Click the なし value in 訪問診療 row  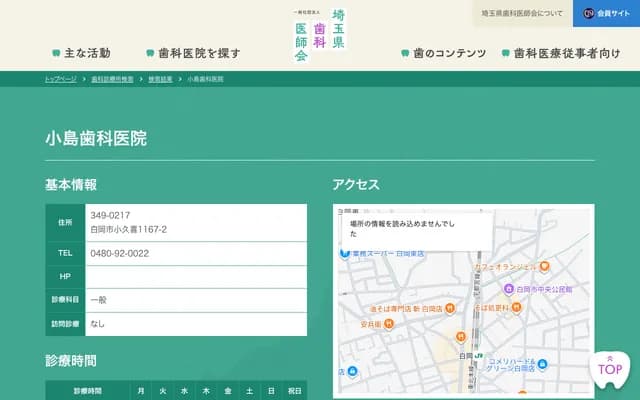[98, 324]
